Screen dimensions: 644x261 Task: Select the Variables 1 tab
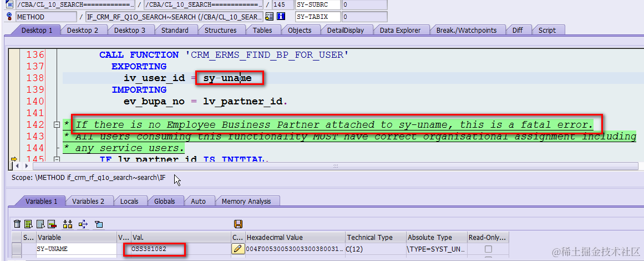pyautogui.click(x=42, y=201)
